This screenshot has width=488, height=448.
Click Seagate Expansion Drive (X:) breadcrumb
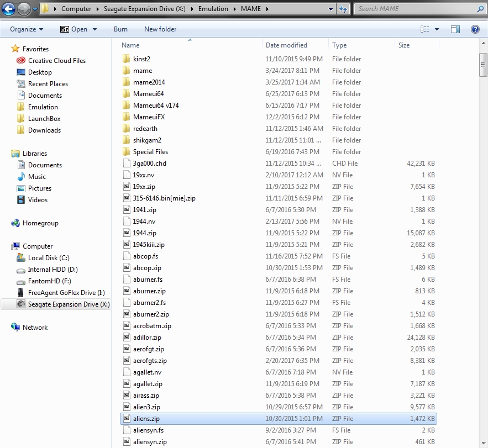[144, 9]
